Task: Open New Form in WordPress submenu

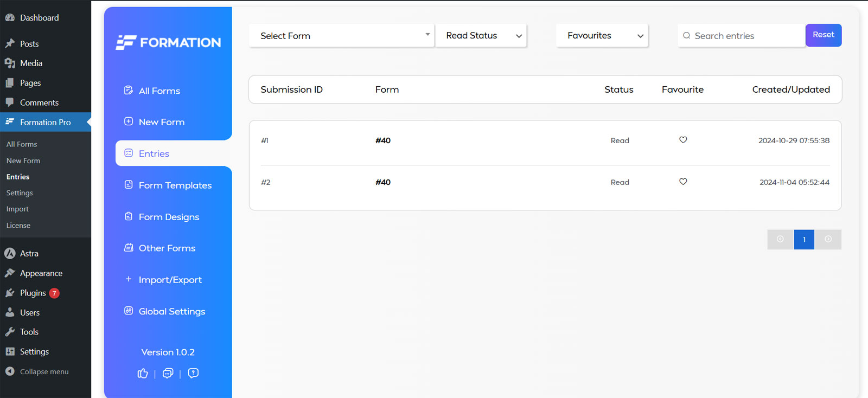Action: (23, 161)
